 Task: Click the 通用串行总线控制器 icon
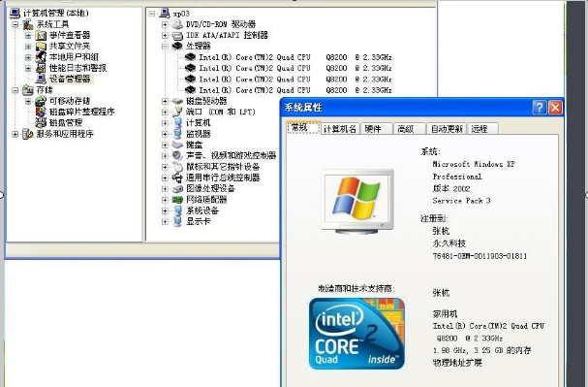tap(177, 177)
